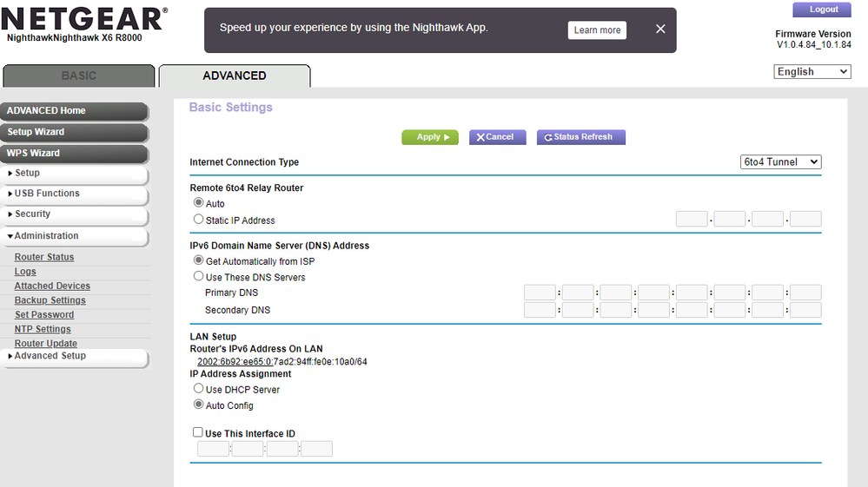Click the first Interface ID field
Screen dimensions: 868x487
[213, 449]
